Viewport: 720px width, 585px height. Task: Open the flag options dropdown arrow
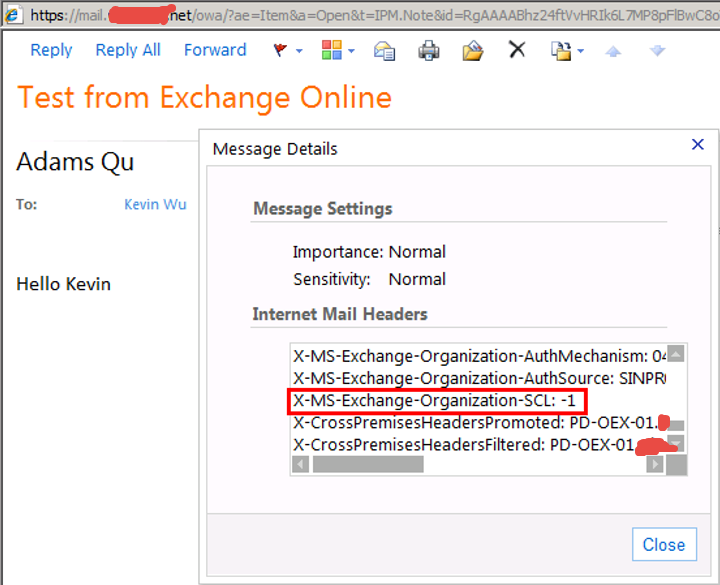pos(299,51)
